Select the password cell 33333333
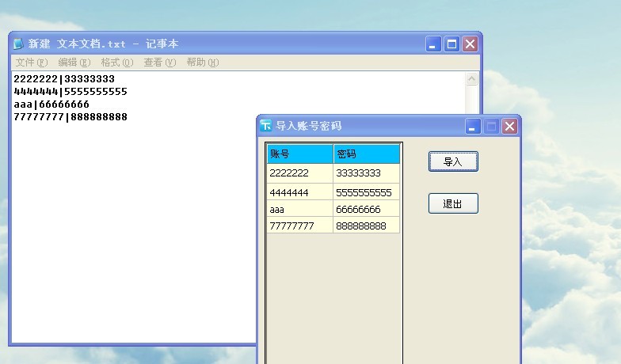This screenshot has height=364, width=621. click(366, 173)
